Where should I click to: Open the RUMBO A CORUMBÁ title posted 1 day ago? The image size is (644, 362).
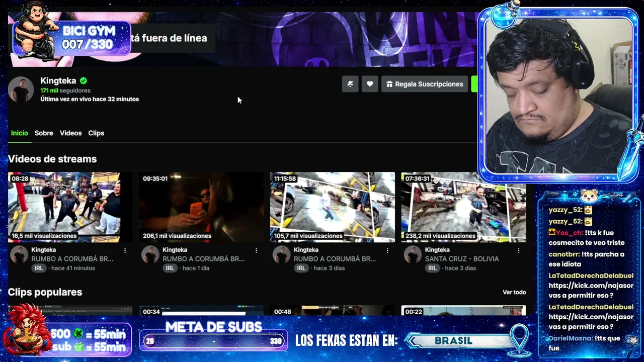pyautogui.click(x=203, y=259)
